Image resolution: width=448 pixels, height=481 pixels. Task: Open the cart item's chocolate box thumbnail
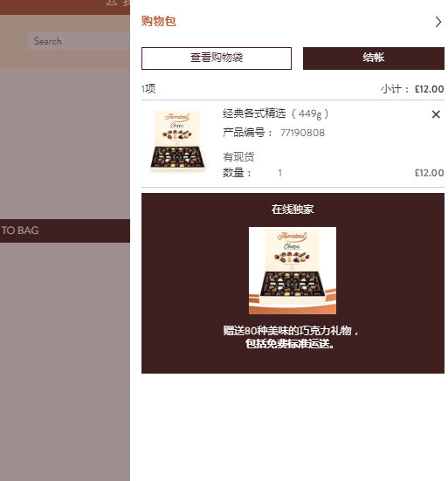[177, 141]
